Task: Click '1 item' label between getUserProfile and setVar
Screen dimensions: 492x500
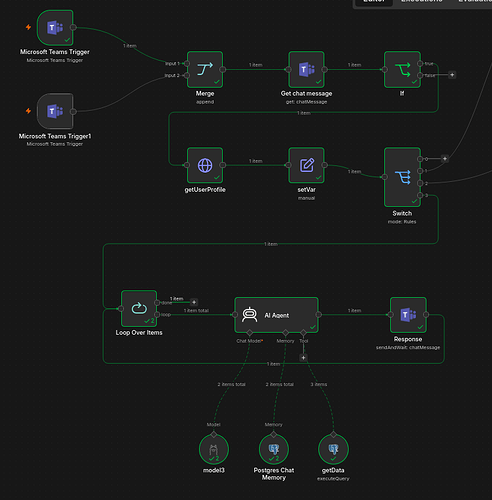Action: 256,161
